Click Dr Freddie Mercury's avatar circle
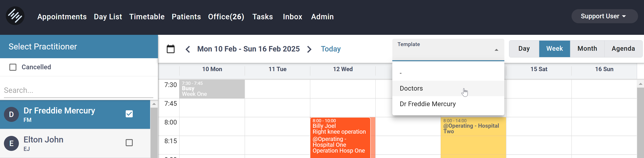The width and height of the screenshot is (644, 158). click(x=11, y=114)
